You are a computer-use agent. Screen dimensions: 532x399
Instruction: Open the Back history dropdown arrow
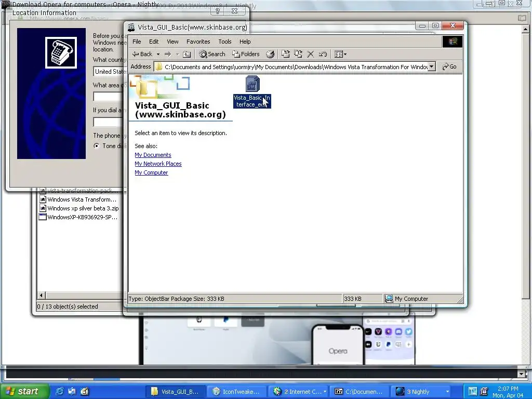pyautogui.click(x=158, y=54)
